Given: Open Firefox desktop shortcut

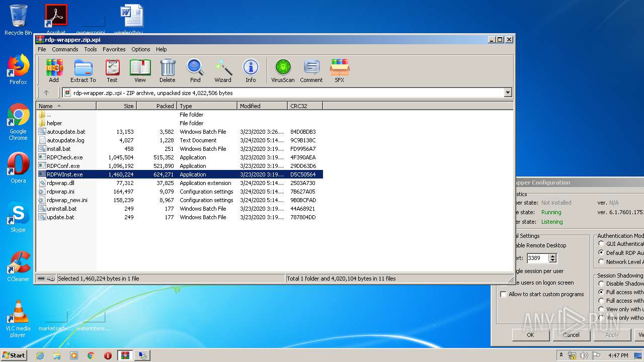Looking at the screenshot, I should point(18,69).
